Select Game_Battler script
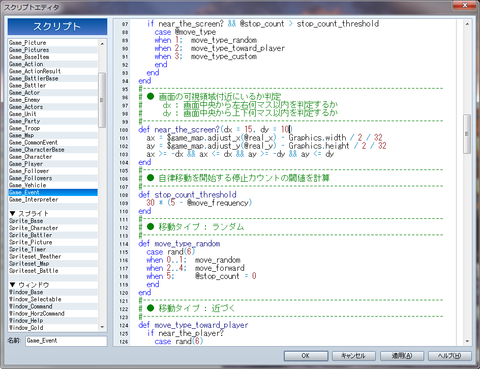Image resolution: width=480 pixels, height=369 pixels. tap(53, 85)
